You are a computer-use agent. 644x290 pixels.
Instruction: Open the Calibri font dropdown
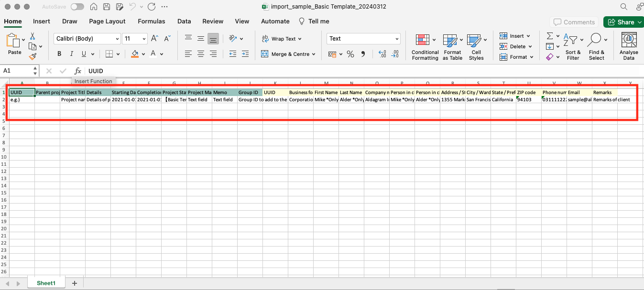point(87,38)
